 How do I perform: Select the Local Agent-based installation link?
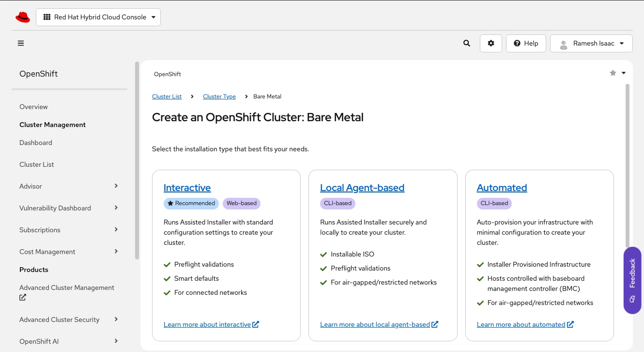coord(362,188)
